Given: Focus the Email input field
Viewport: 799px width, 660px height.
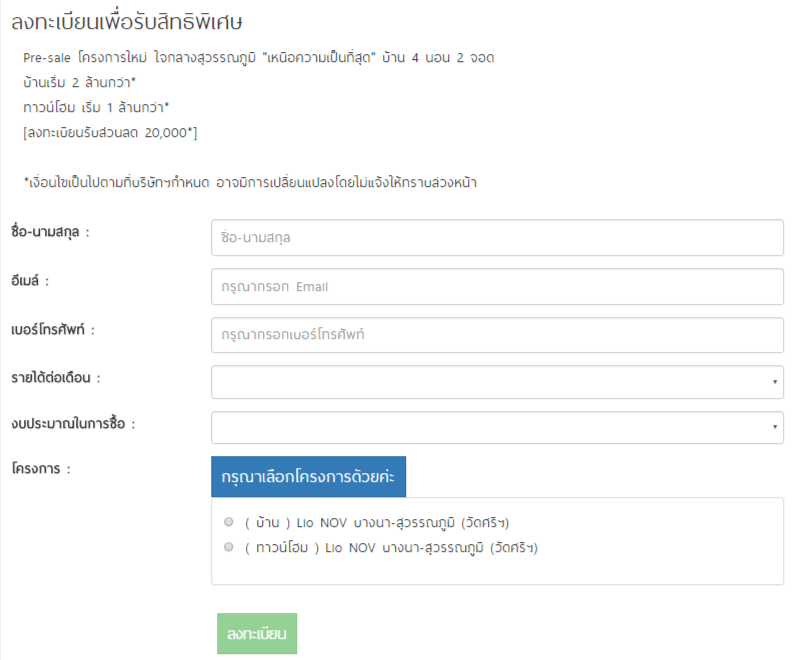Looking at the screenshot, I should pos(497,286).
